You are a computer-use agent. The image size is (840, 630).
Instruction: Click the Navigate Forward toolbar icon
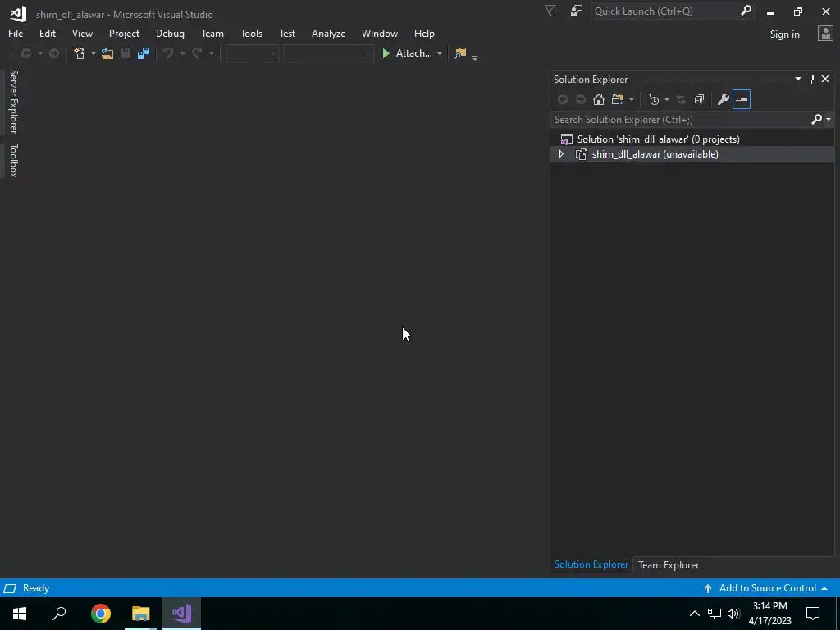tap(54, 53)
